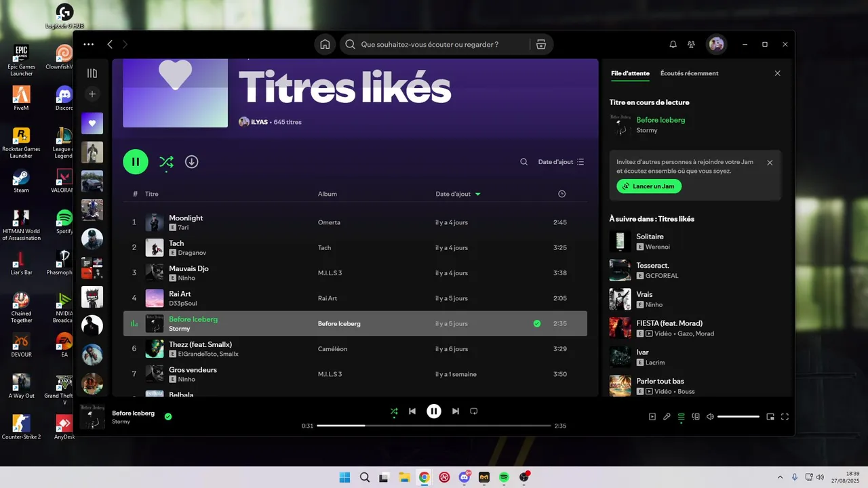Screen dimensions: 868x488
Task: Select Gros vendeurs track row
Action: [x=355, y=374]
